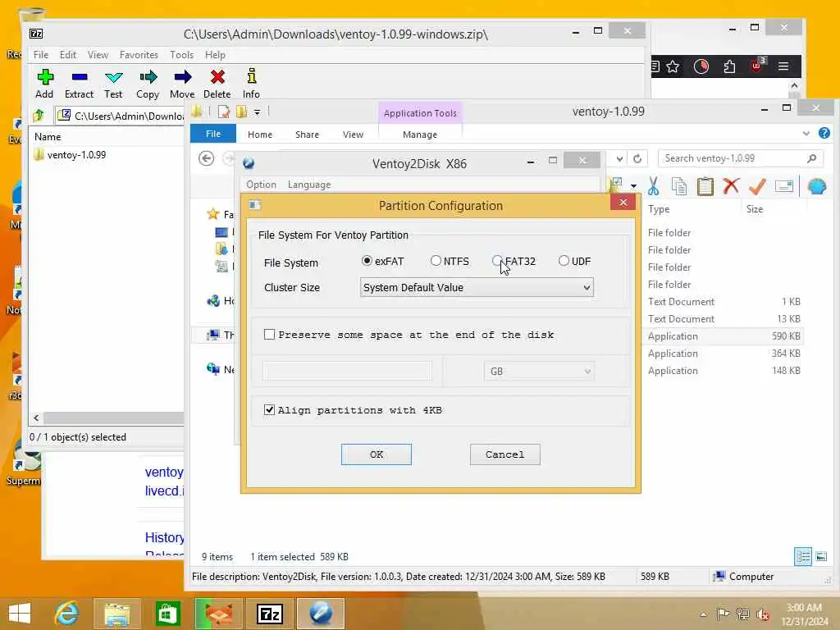Open the Explorer Manage tab
The height and width of the screenshot is (630, 840).
420,135
